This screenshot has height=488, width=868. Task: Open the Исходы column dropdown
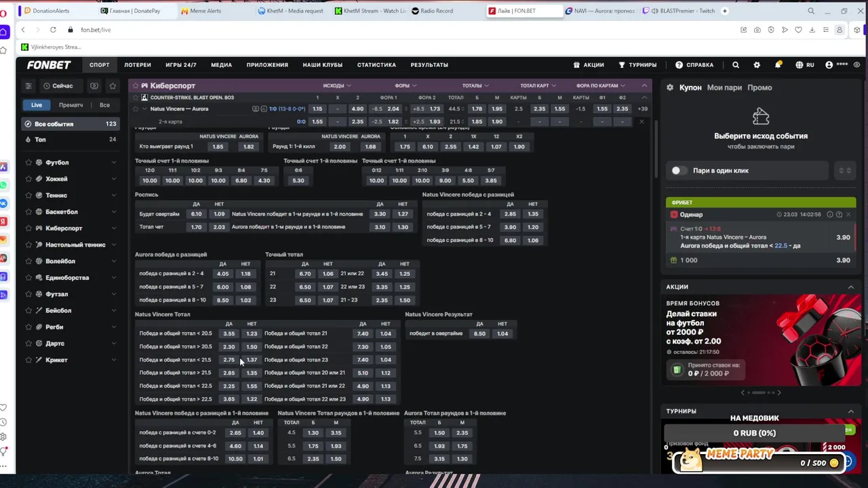pos(337,86)
